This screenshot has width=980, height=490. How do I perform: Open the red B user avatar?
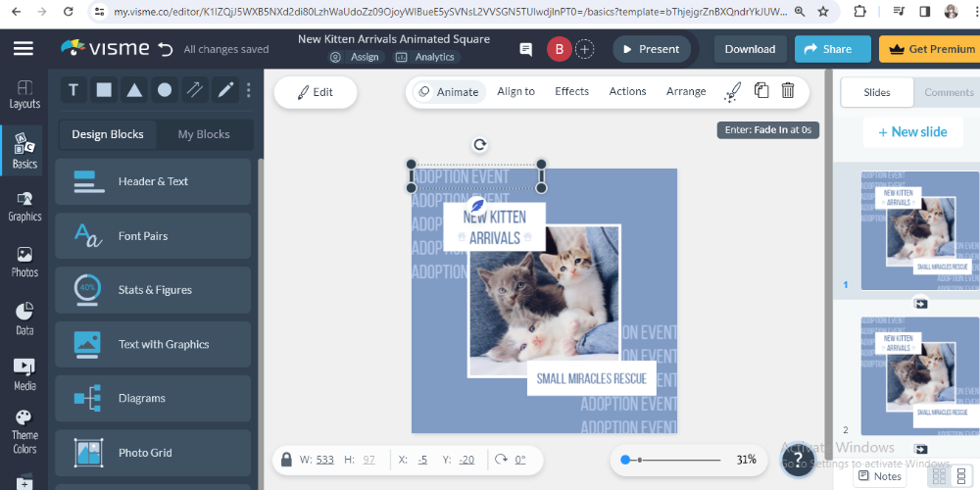(x=560, y=49)
